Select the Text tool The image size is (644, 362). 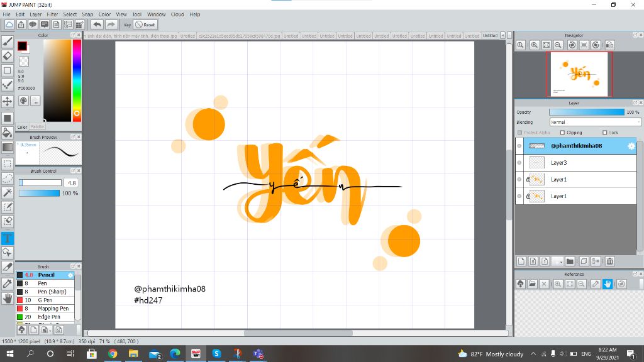pyautogui.click(x=8, y=238)
